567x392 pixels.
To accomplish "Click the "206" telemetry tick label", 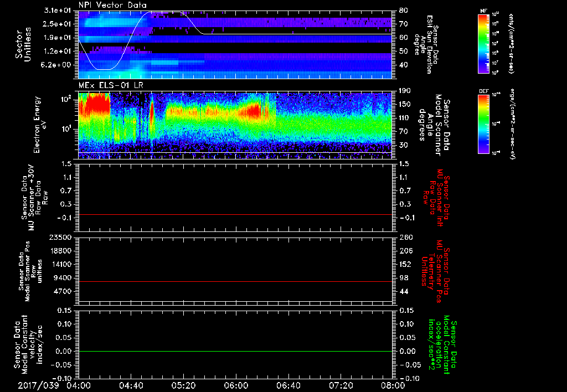I will pos(405,251).
